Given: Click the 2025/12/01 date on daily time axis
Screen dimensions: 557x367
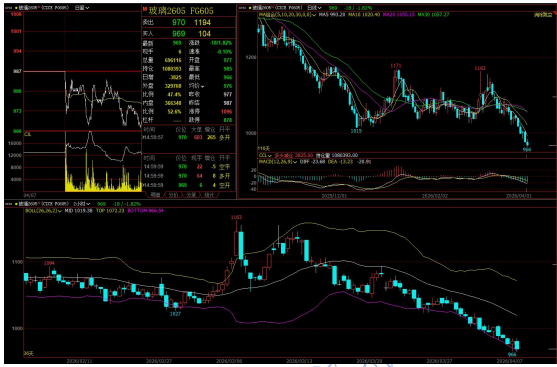Looking at the screenshot, I should 333,196.
